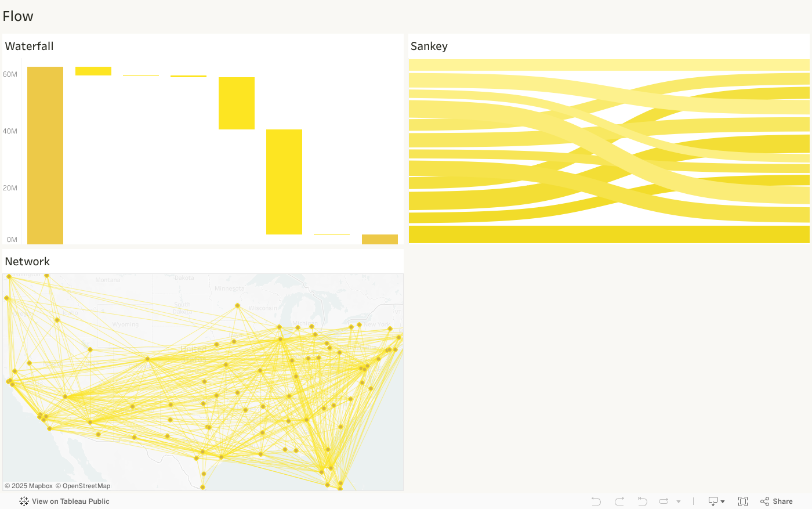The image size is (812, 509).
Task: Click the Waterfall chart title
Action: (x=29, y=46)
